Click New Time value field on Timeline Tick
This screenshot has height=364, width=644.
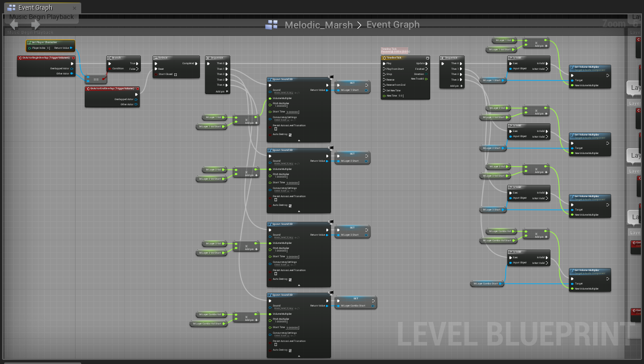[401, 95]
